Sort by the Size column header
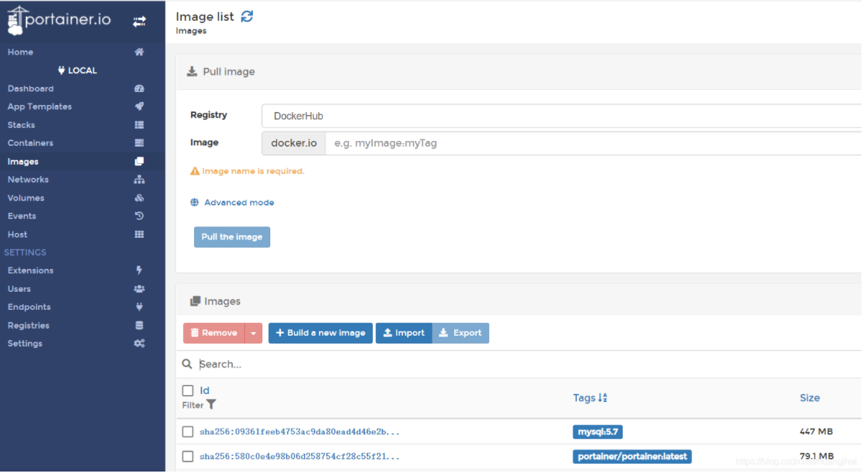This screenshot has width=868, height=473. click(810, 398)
